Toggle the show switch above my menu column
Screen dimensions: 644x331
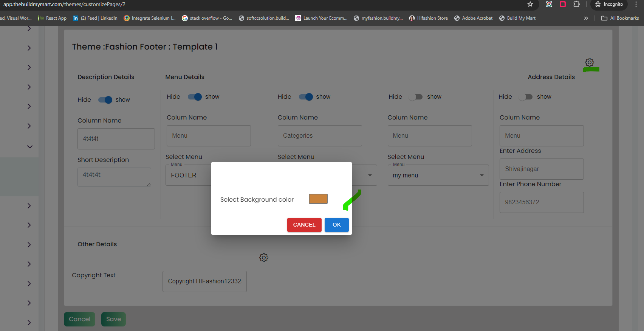(416, 97)
